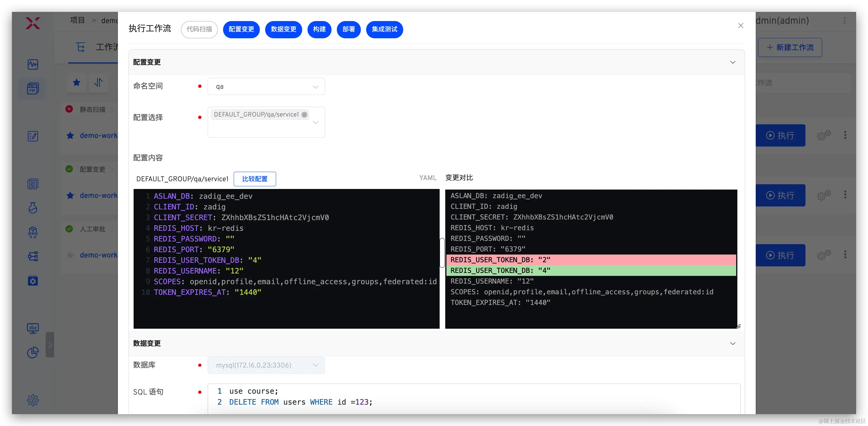Screen dimensions: 868x426
Task: Open the pie chart statistics sidebar icon
Action: [x=33, y=352]
